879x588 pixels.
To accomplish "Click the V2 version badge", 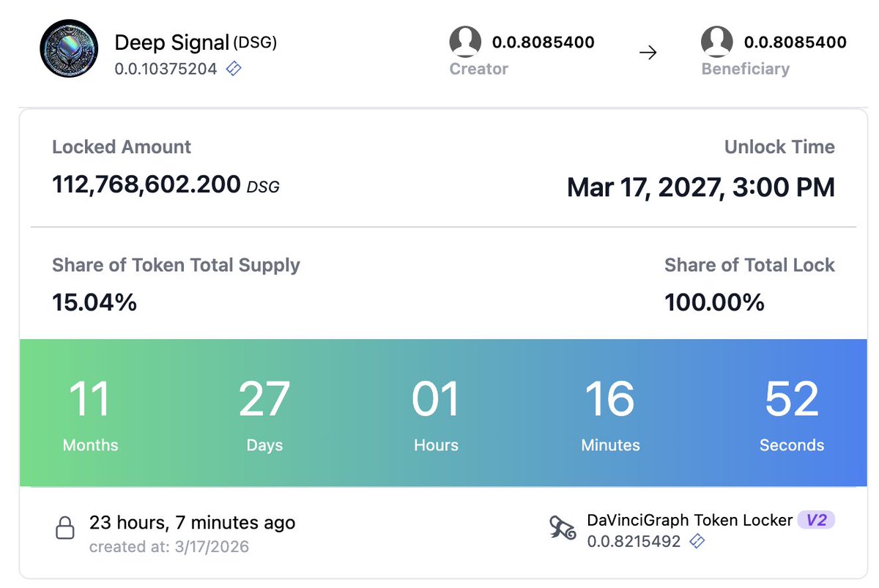I will pos(816,520).
